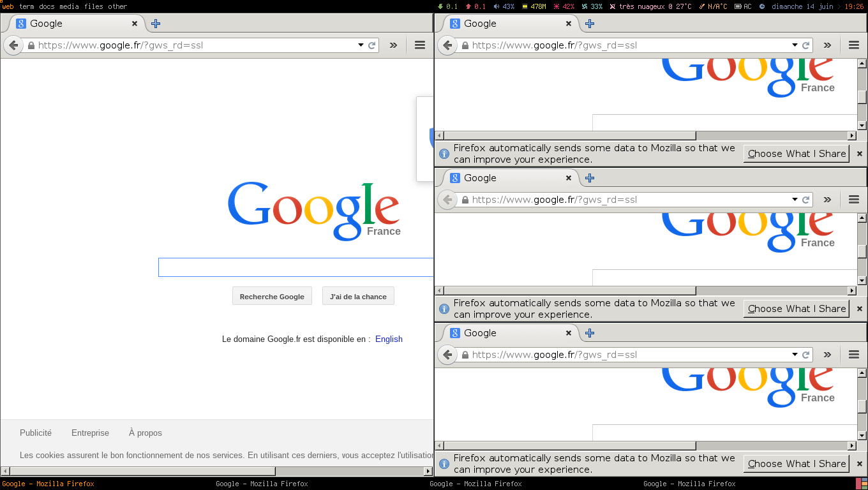This screenshot has height=490, width=868.
Task: Click the padlock icon in the left window's address bar
Action: tap(31, 45)
